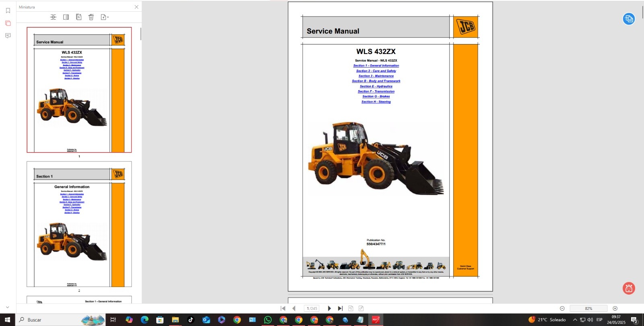Open Section 1 - General Information link
The image size is (644, 326).
(376, 66)
